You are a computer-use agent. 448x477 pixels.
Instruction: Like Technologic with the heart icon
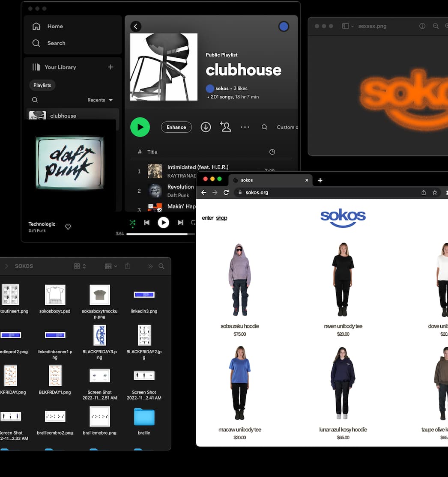pos(68,227)
